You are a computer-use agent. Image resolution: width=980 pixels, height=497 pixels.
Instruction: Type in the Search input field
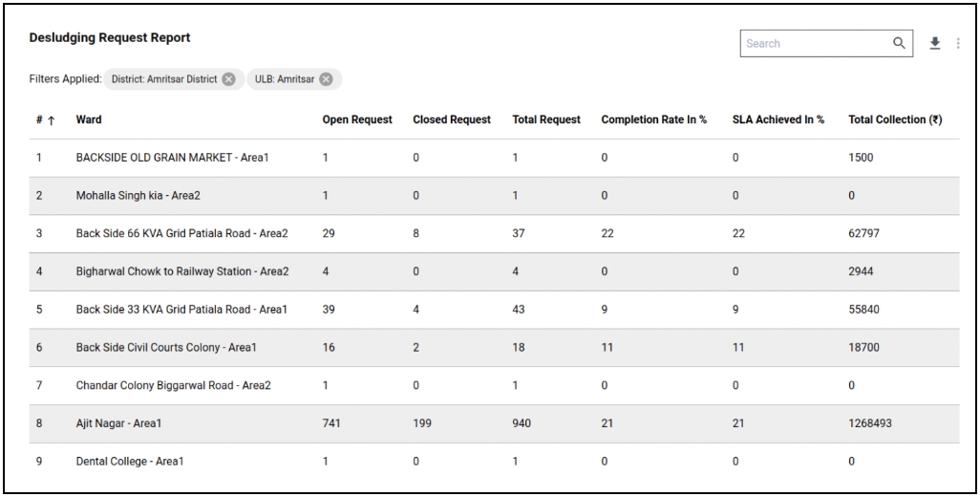pyautogui.click(x=814, y=43)
